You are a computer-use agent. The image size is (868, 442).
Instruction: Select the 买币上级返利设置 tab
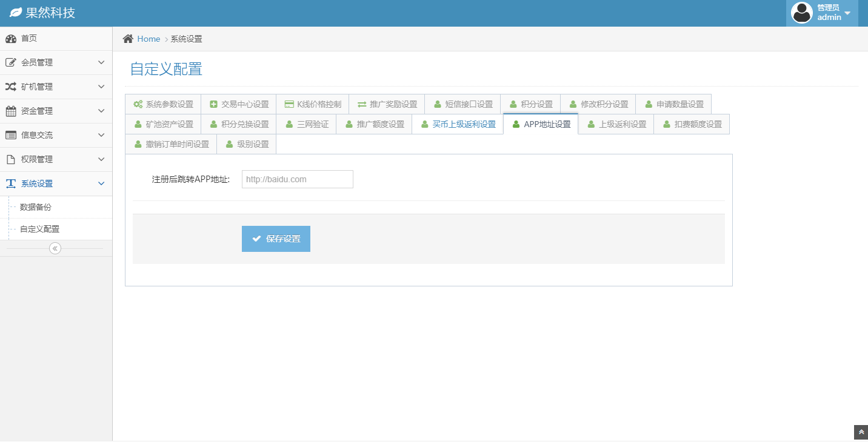(x=458, y=124)
